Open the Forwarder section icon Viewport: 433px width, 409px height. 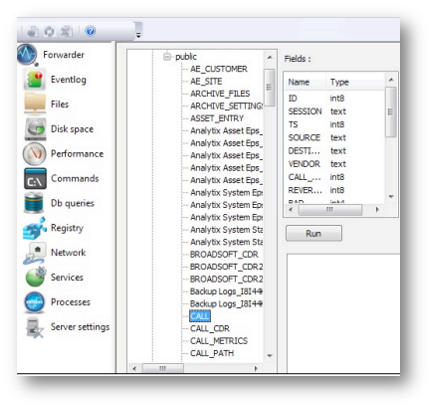click(x=27, y=54)
